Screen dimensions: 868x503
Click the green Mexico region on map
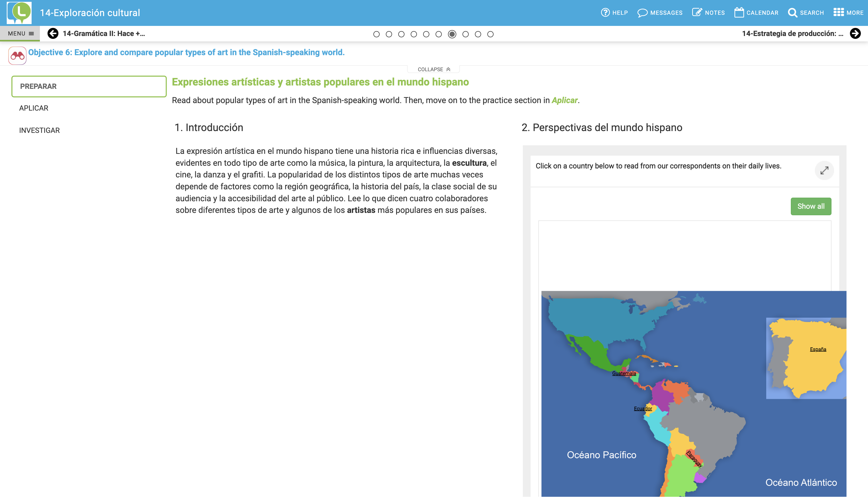pyautogui.click(x=598, y=353)
